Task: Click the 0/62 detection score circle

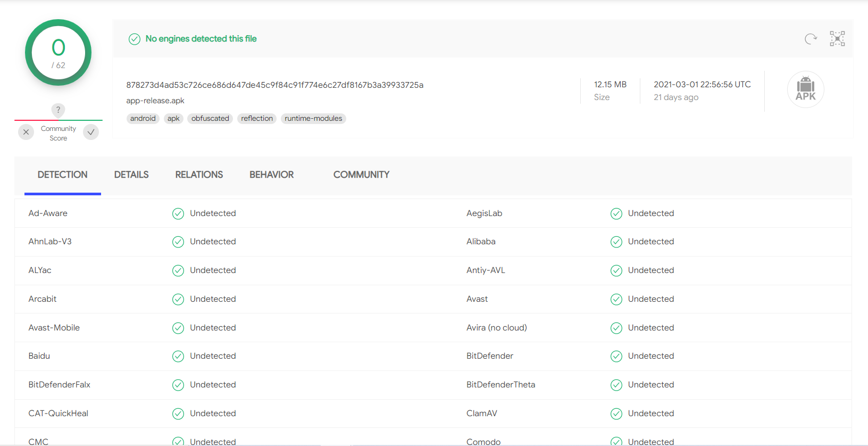Action: tap(58, 53)
